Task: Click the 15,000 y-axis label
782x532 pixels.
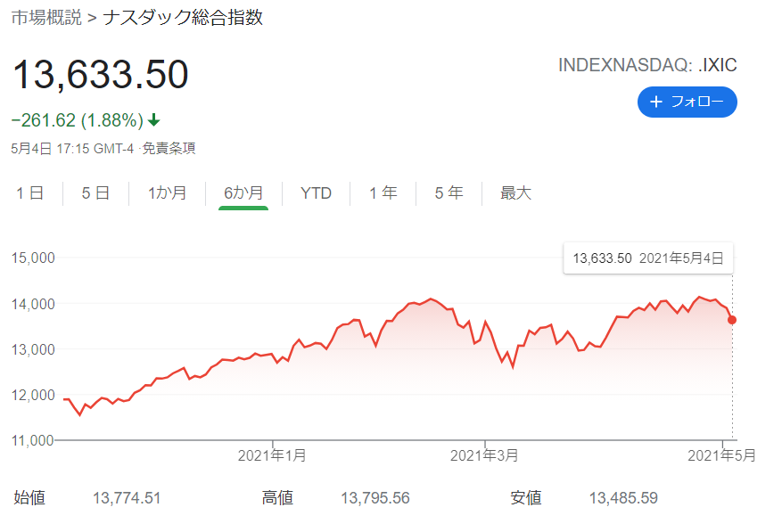Action: click(x=33, y=258)
